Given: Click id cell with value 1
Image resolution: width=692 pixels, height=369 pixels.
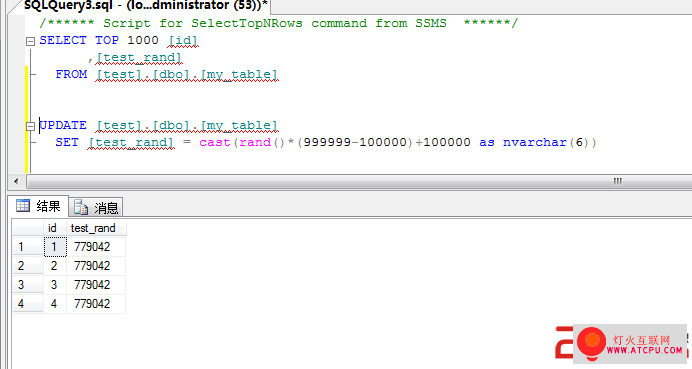Looking at the screenshot, I should [x=55, y=247].
